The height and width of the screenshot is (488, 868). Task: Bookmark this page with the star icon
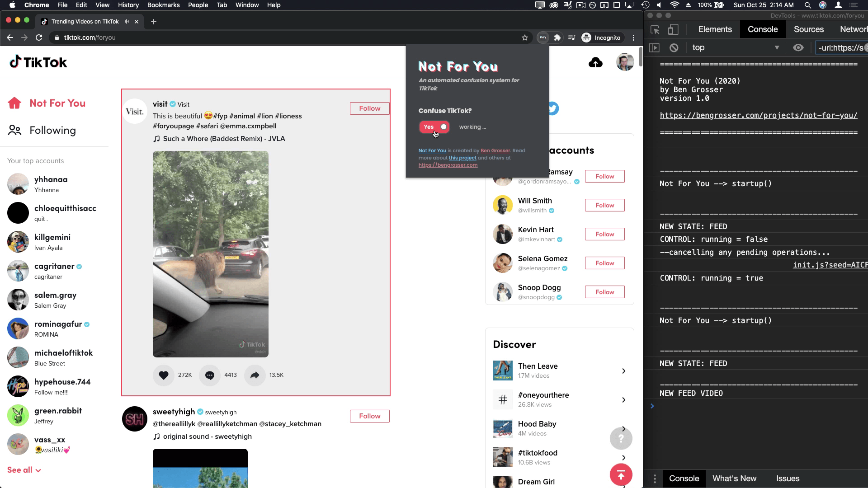click(x=524, y=38)
